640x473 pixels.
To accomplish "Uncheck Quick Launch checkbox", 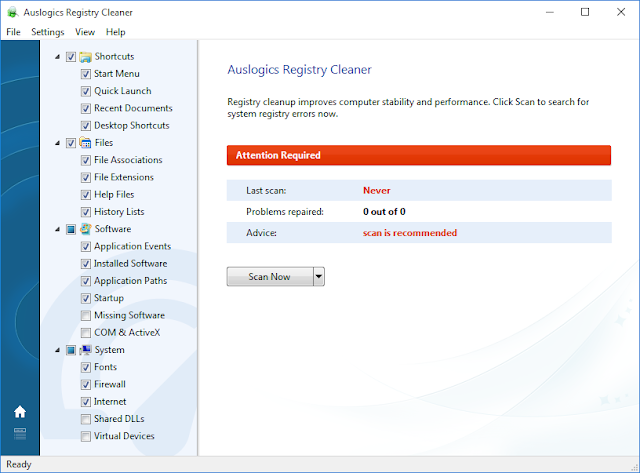I will click(x=86, y=91).
